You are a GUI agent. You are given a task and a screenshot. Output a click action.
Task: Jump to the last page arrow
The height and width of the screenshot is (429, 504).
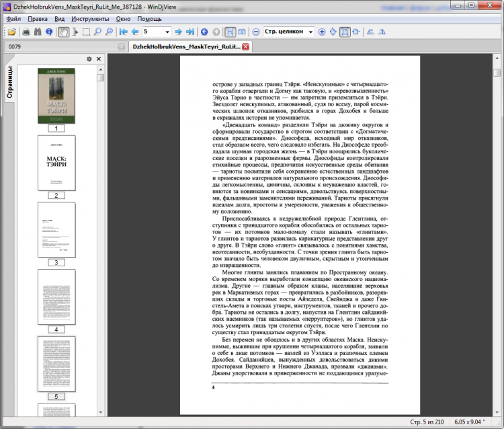coord(190,32)
